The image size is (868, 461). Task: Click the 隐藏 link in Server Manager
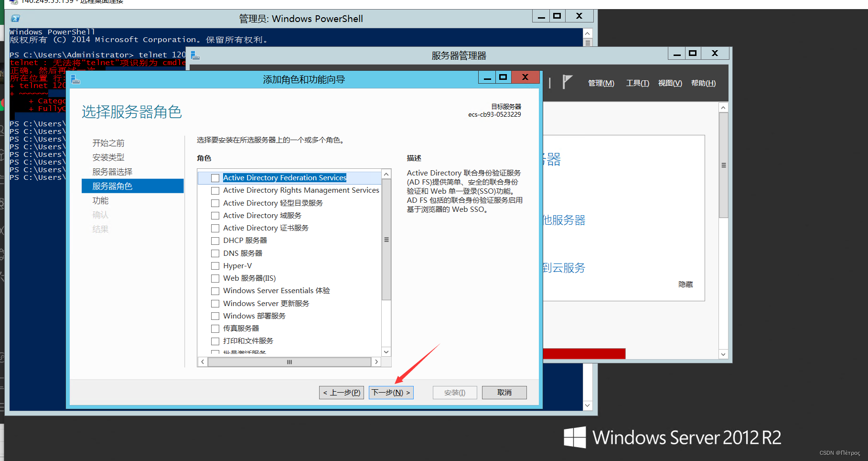click(685, 284)
